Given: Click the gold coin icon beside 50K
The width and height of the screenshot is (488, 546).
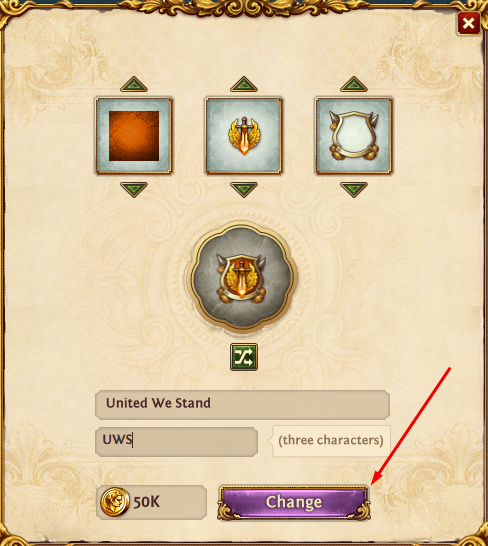Looking at the screenshot, I should (x=115, y=502).
